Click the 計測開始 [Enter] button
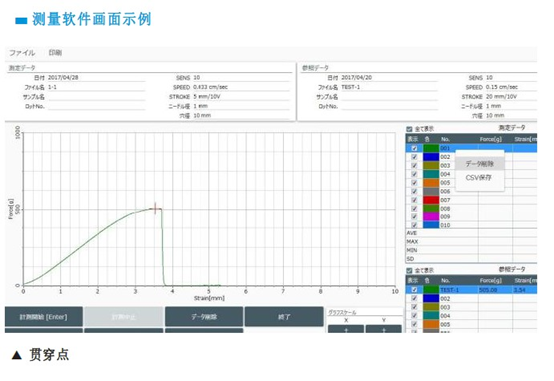 pyautogui.click(x=44, y=317)
